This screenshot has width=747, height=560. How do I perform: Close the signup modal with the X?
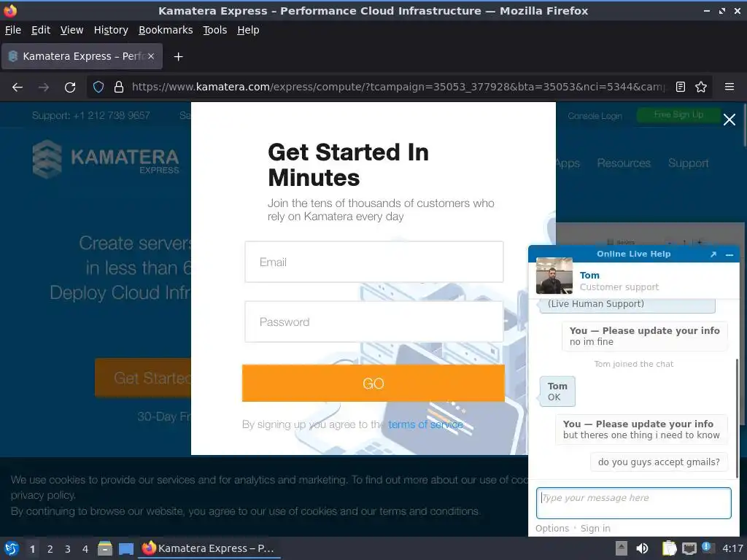[x=729, y=120]
